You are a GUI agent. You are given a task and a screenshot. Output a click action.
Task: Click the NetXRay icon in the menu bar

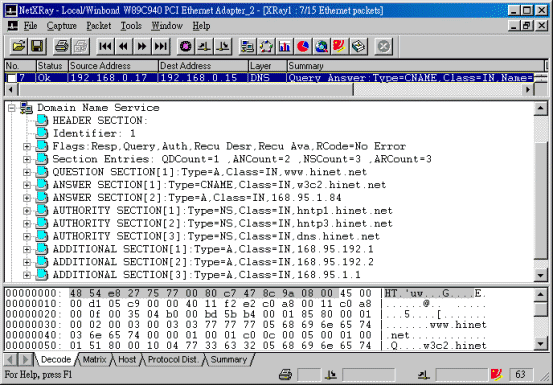pyautogui.click(x=12, y=26)
